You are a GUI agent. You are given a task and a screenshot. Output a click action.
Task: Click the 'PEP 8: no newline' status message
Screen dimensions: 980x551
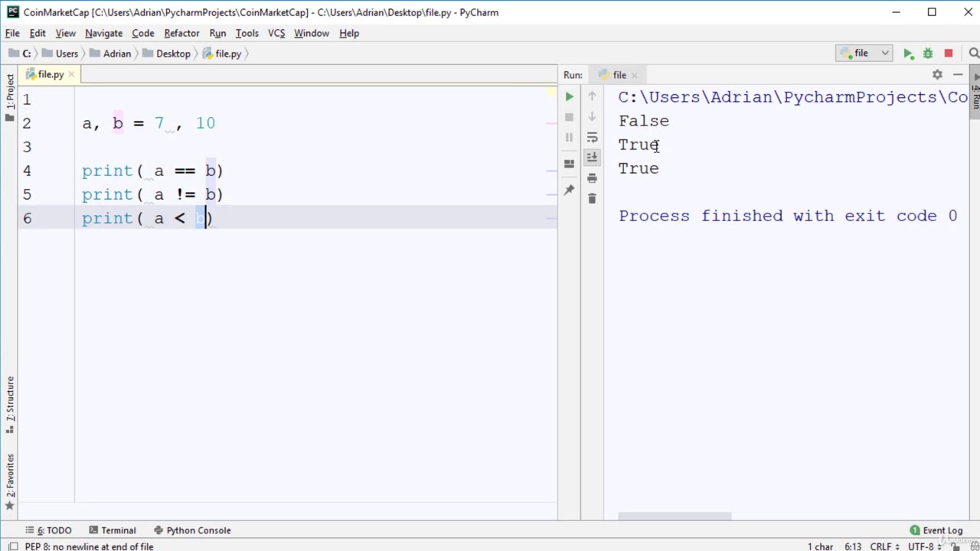(89, 546)
